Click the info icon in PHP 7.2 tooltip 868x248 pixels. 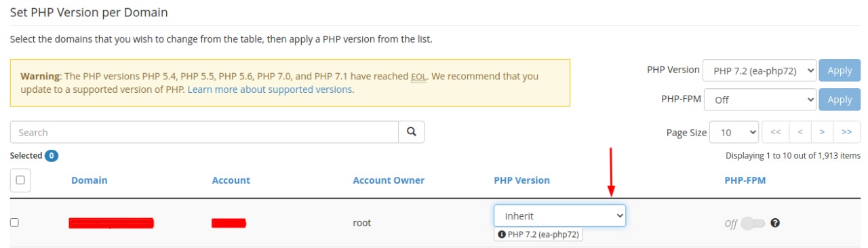point(502,234)
